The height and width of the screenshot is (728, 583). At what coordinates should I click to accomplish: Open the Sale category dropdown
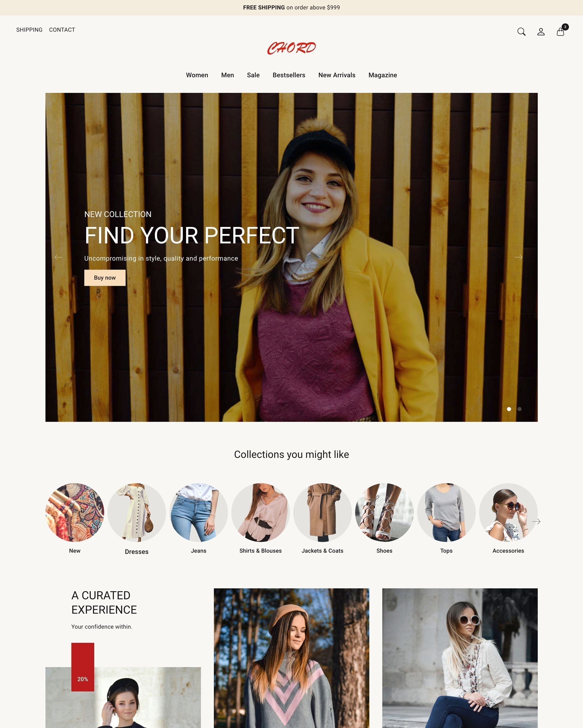pos(253,75)
